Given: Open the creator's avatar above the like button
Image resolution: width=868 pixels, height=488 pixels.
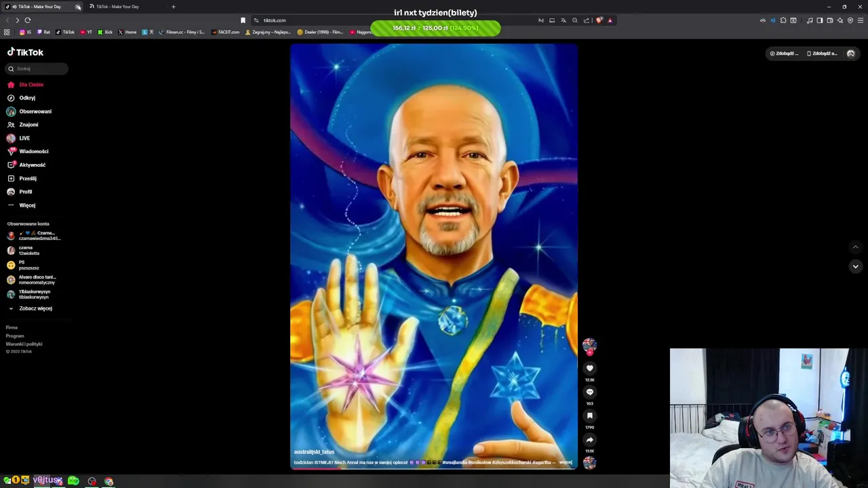Looking at the screenshot, I should click(589, 345).
